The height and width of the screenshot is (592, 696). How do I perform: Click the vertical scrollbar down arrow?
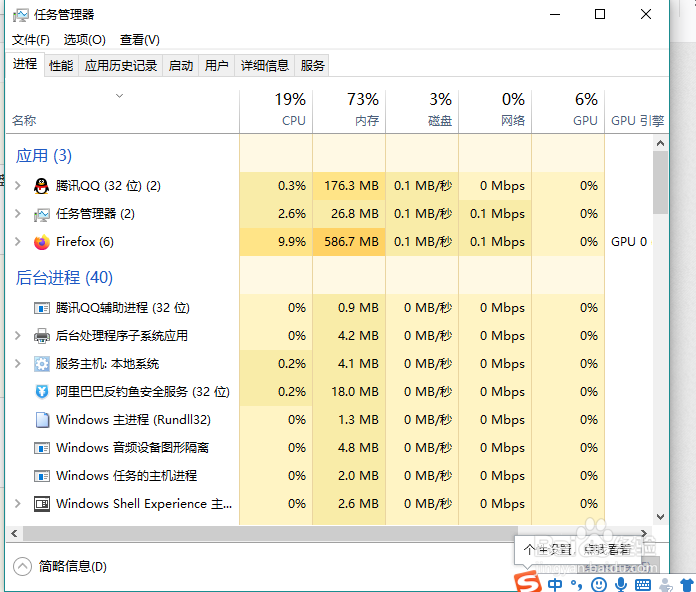coord(660,517)
